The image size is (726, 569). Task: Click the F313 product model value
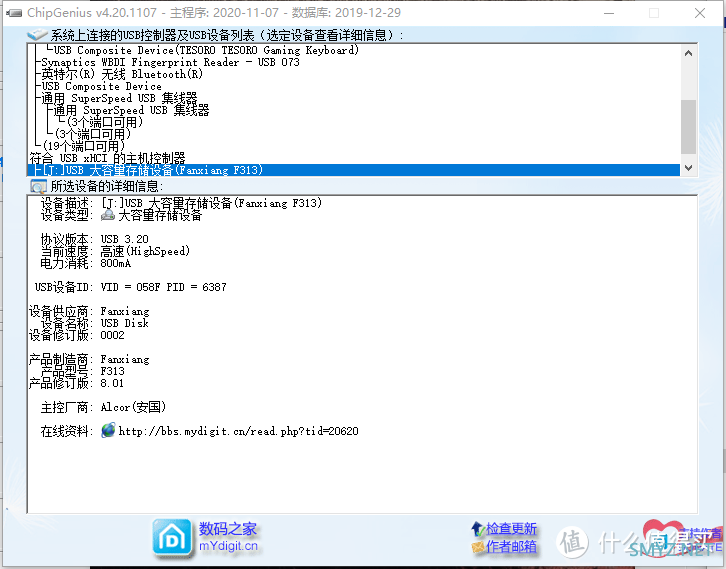coord(113,371)
